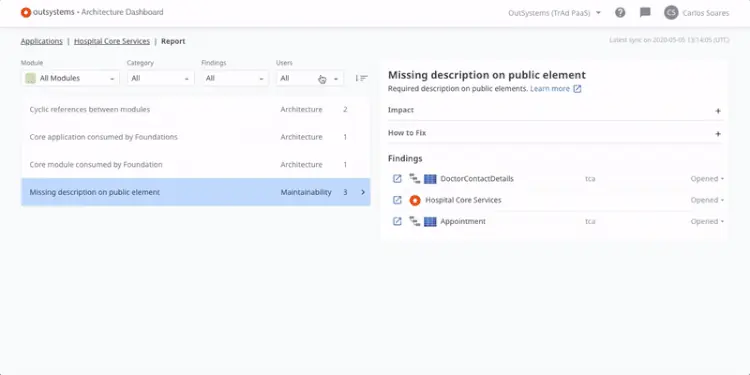Viewport: 750px width, 375px height.
Task: Go to Hospital Core Services breadcrumb
Action: click(x=112, y=41)
